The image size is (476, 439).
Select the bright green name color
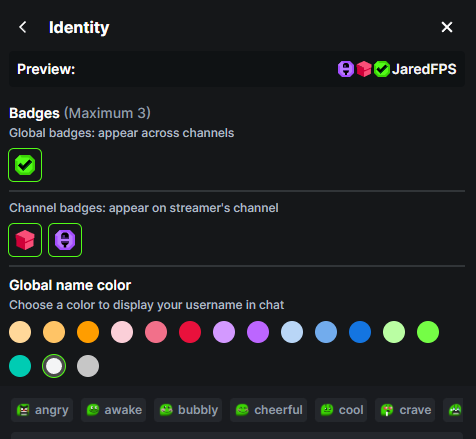coord(428,332)
